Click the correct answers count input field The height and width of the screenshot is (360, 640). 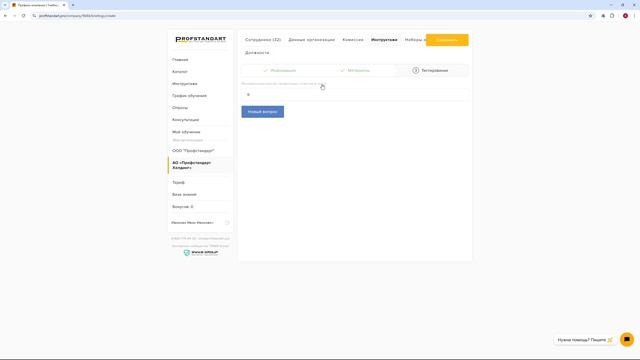[x=354, y=95]
